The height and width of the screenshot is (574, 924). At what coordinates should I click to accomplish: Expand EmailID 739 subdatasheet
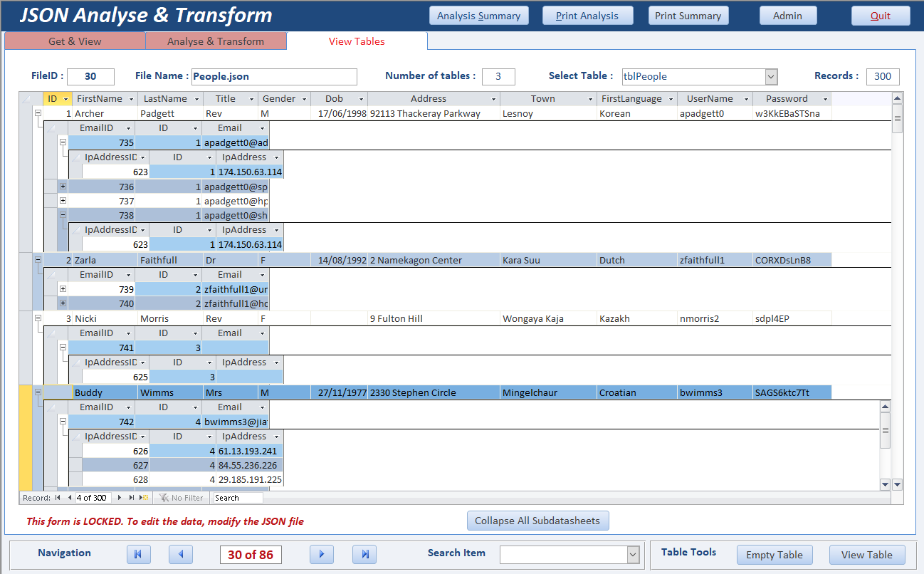point(63,289)
